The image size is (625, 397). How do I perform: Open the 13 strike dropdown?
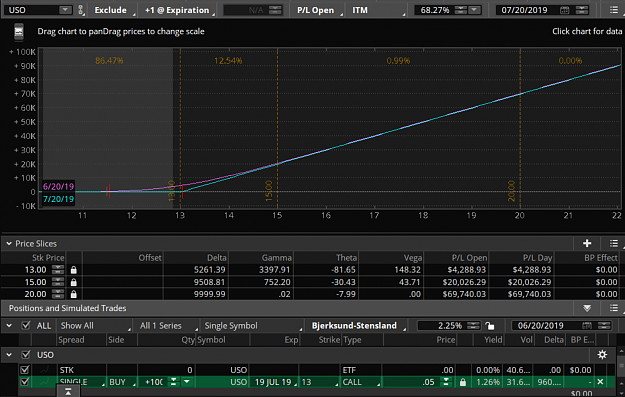point(320,382)
